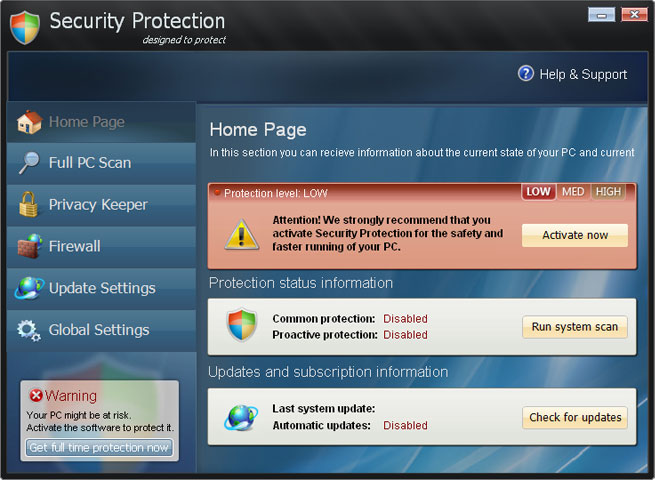Click Get full time protection now
The height and width of the screenshot is (480, 655).
[99, 448]
